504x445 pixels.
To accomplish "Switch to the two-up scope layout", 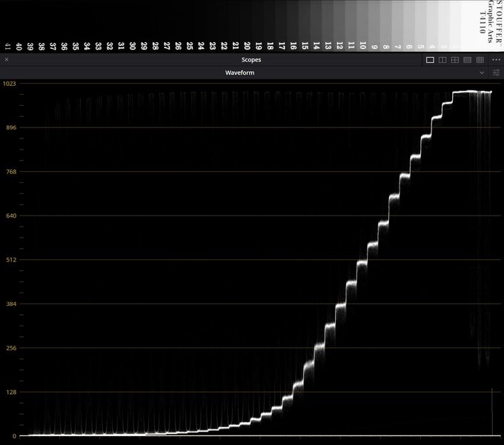I will click(x=442, y=60).
